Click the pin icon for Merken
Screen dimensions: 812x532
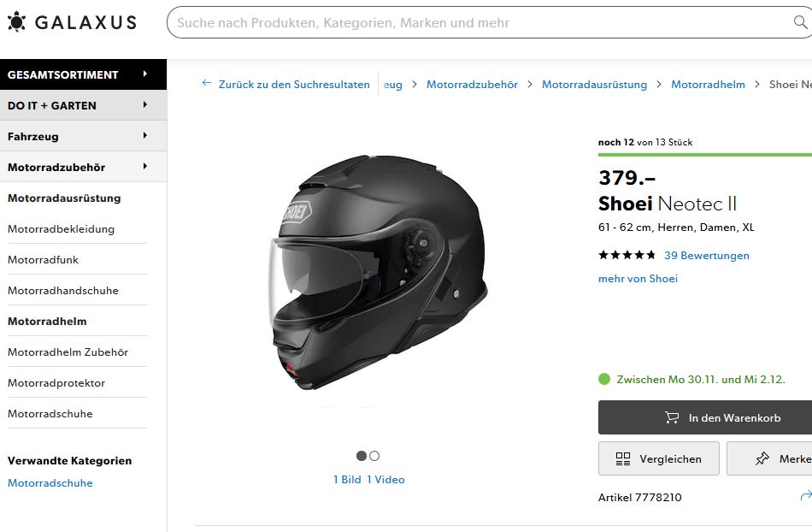coord(762,459)
